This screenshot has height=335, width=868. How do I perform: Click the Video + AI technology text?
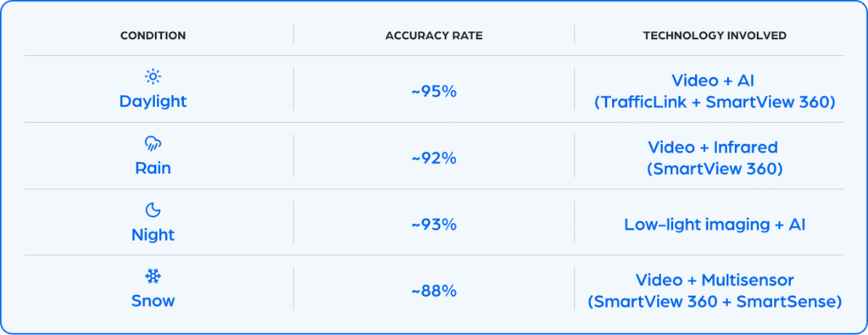[x=713, y=81]
